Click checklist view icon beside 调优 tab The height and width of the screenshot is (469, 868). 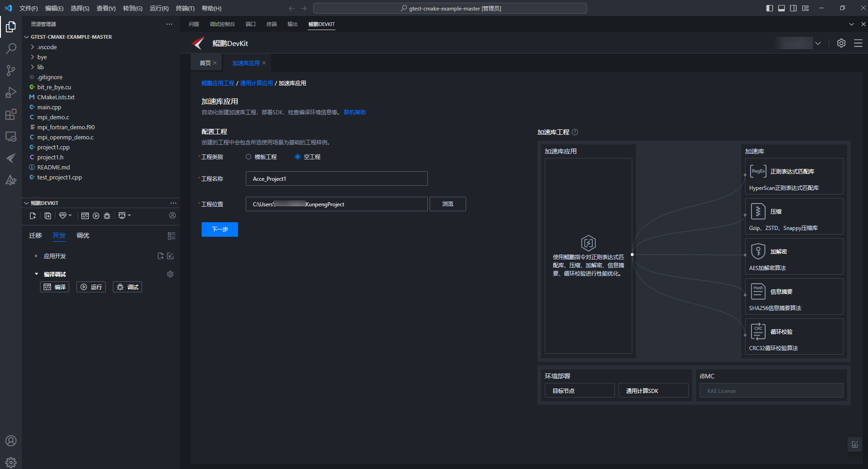click(x=172, y=236)
